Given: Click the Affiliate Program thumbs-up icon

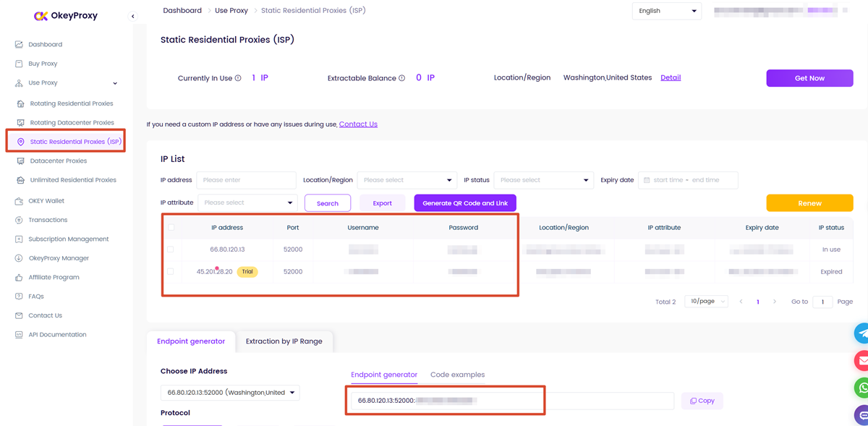Looking at the screenshot, I should [x=19, y=277].
